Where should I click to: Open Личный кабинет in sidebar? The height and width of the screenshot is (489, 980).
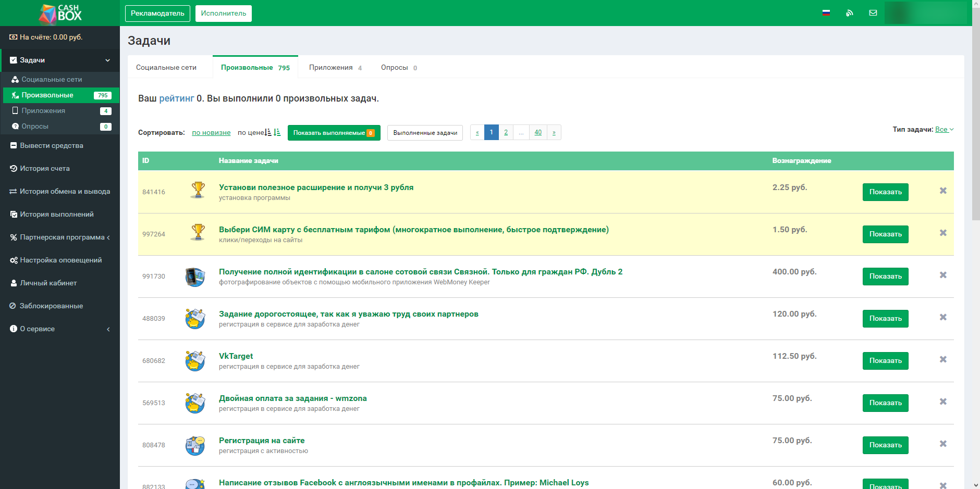(x=60, y=283)
